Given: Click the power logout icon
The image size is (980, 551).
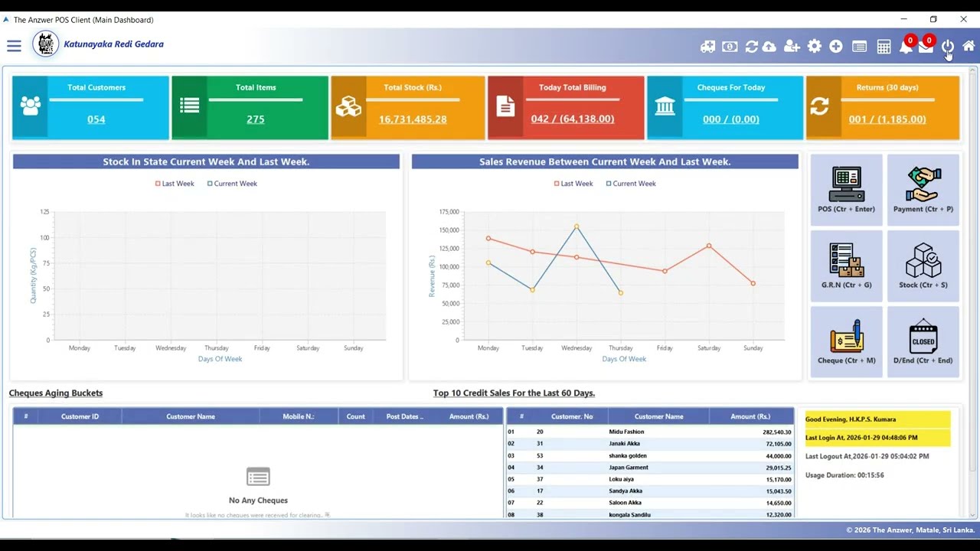Looking at the screenshot, I should (948, 47).
